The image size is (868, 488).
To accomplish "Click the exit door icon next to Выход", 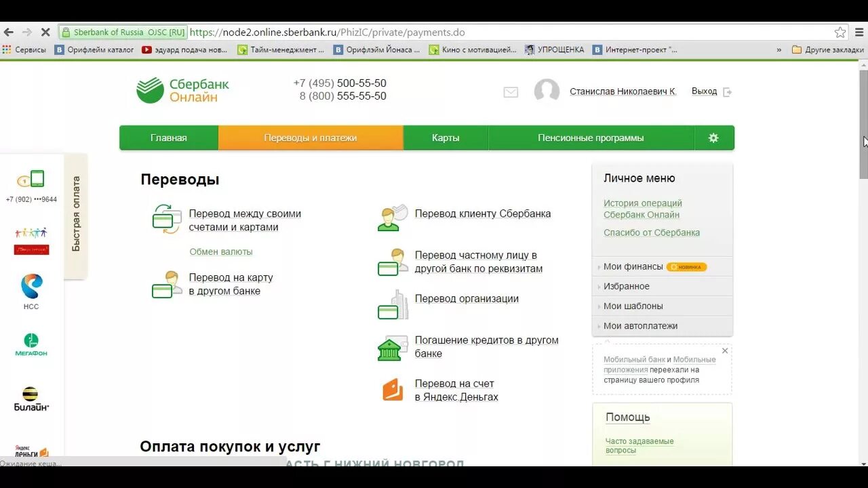I will point(727,91).
